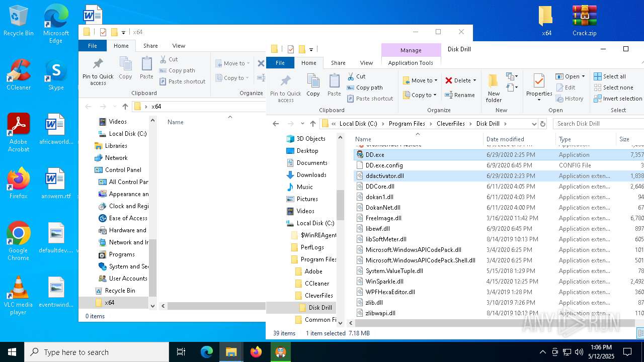
Task: Refresh the Disk Drill folder view
Action: (542, 124)
